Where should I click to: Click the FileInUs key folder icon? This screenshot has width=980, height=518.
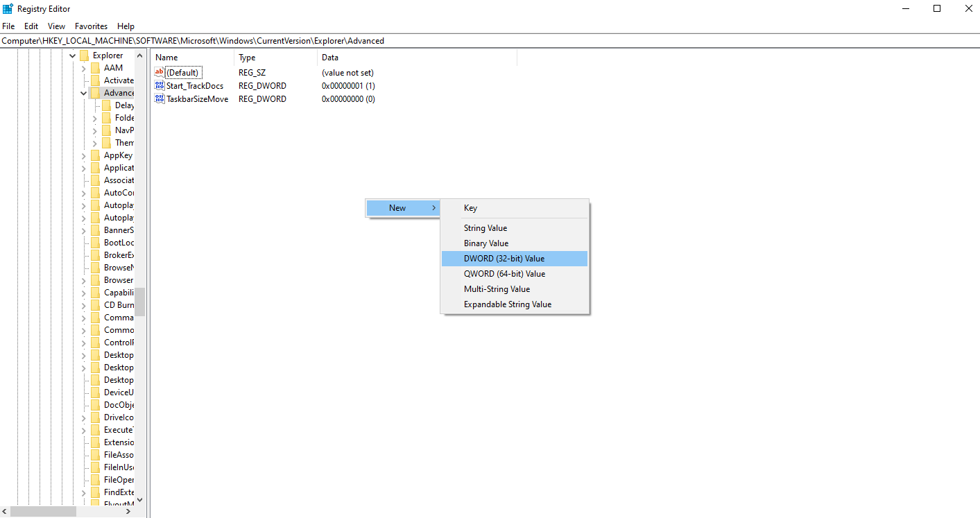click(x=96, y=467)
